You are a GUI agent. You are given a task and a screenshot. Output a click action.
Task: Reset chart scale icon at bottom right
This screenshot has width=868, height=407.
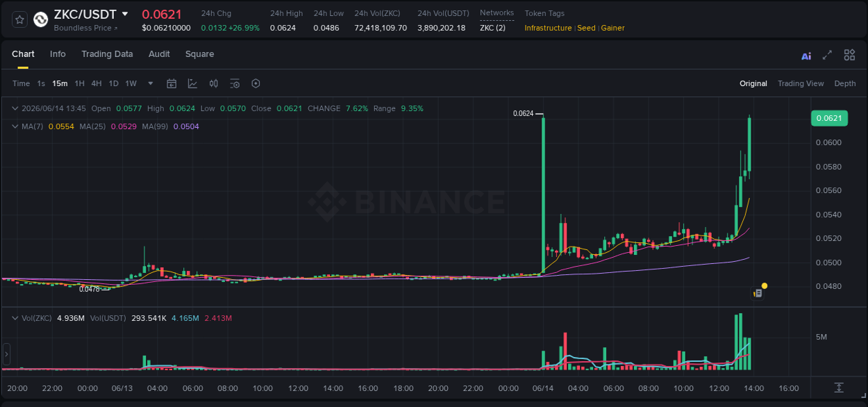839,388
